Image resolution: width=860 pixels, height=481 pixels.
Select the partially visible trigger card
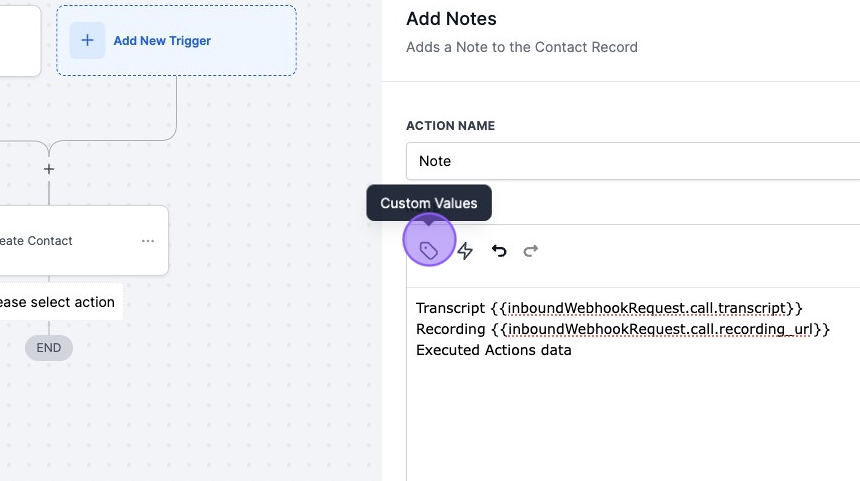(19, 41)
